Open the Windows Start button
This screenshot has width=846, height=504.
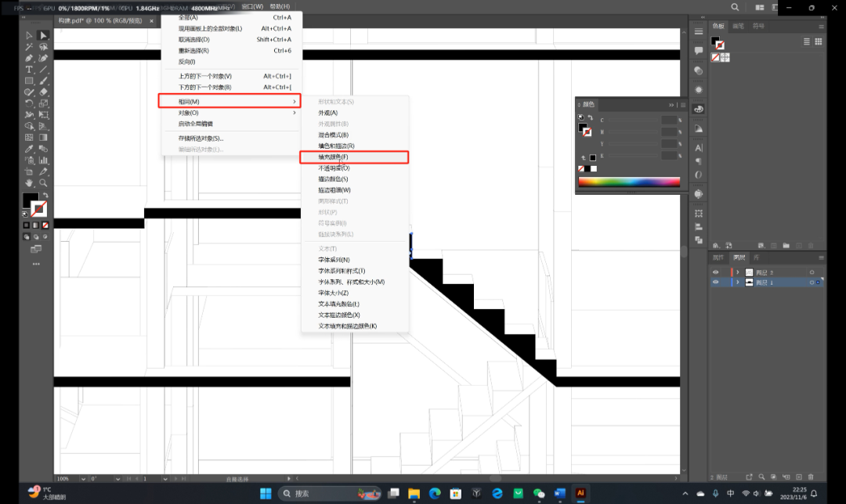pos(266,493)
